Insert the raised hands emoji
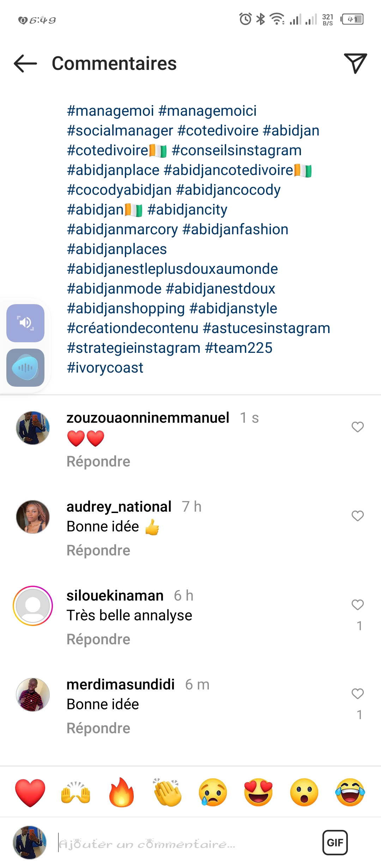Screen dimensions: 381x868 pyautogui.click(x=75, y=793)
